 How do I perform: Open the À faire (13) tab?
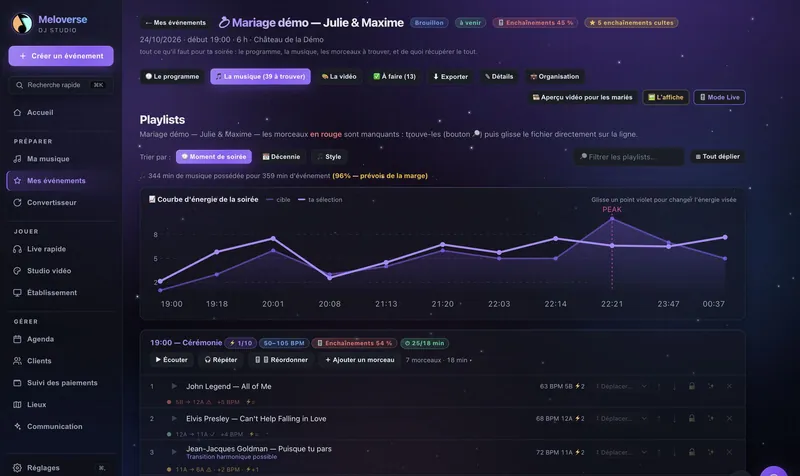click(394, 77)
